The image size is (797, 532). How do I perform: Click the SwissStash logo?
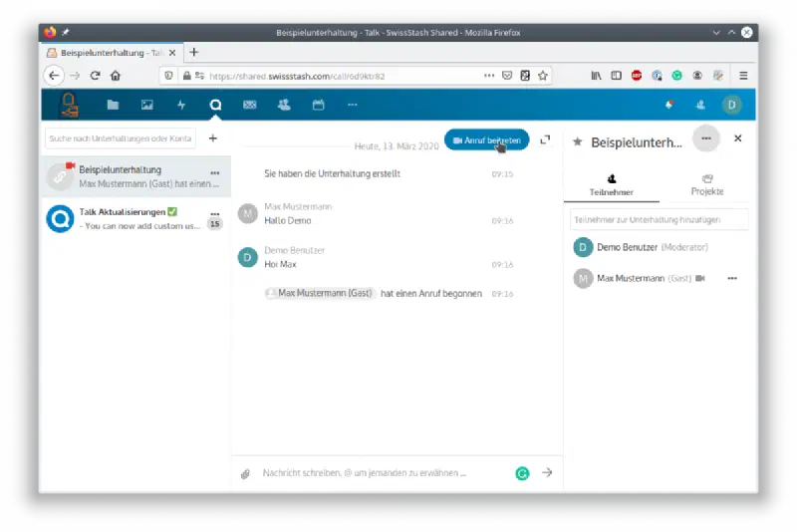tap(69, 105)
